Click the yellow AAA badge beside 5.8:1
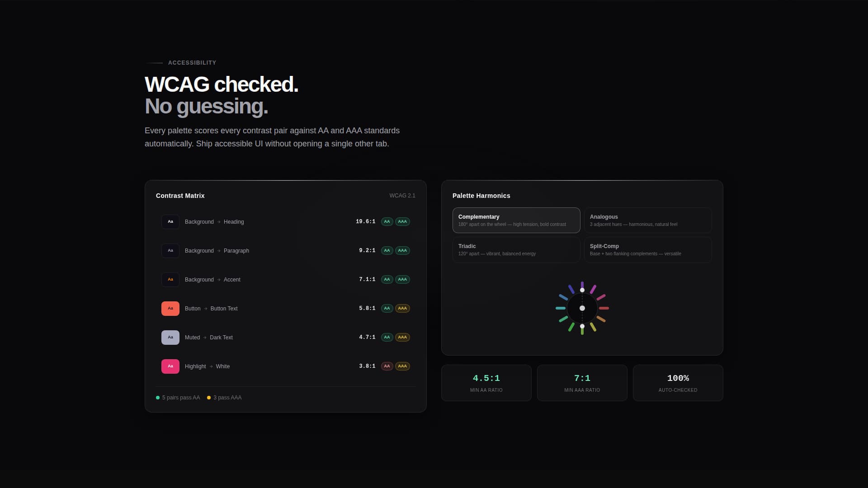Viewport: 868px width, 488px height. coord(402,309)
